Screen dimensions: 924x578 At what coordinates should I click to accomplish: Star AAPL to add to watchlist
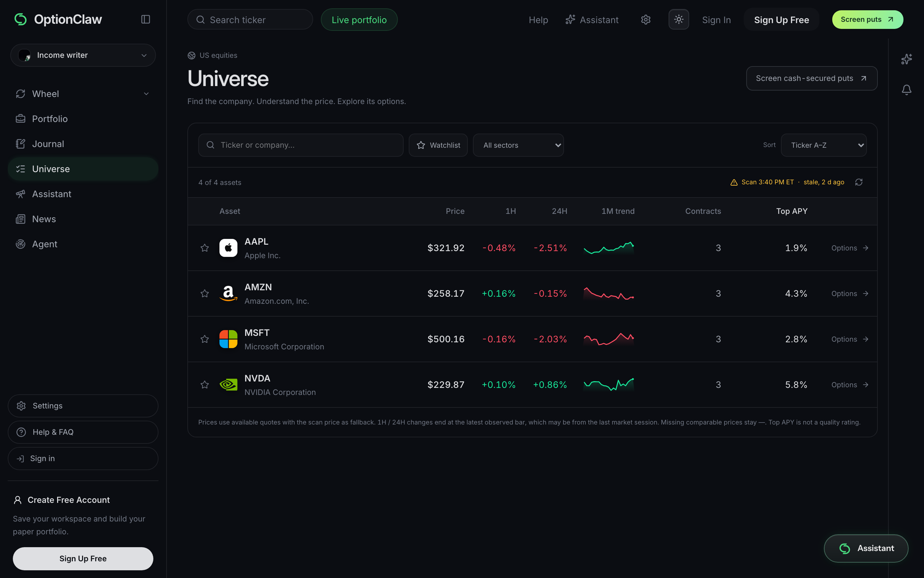(205, 248)
